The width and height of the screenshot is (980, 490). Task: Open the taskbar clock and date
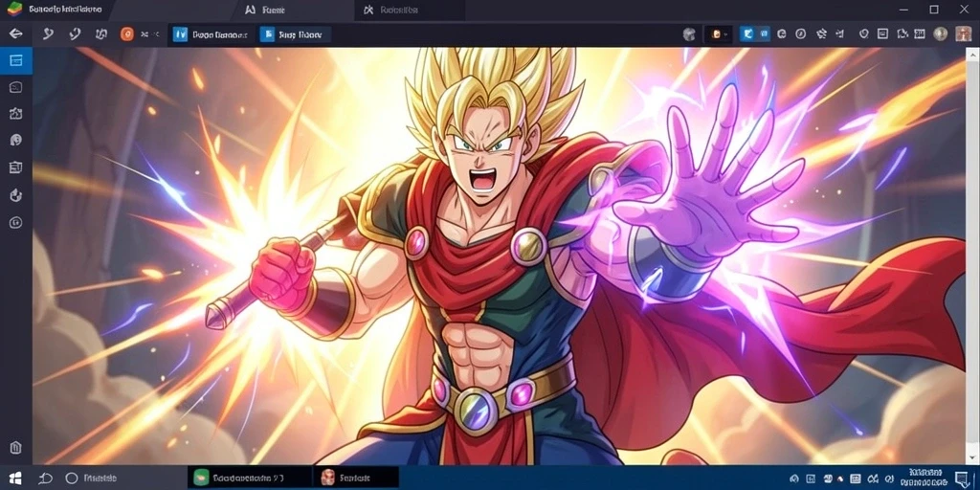(x=925, y=479)
